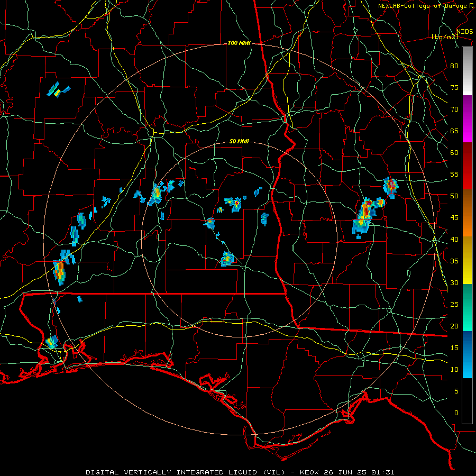The height and width of the screenshot is (476, 476).
Task: Click the 10 value on the color scale
Action: click(x=454, y=370)
